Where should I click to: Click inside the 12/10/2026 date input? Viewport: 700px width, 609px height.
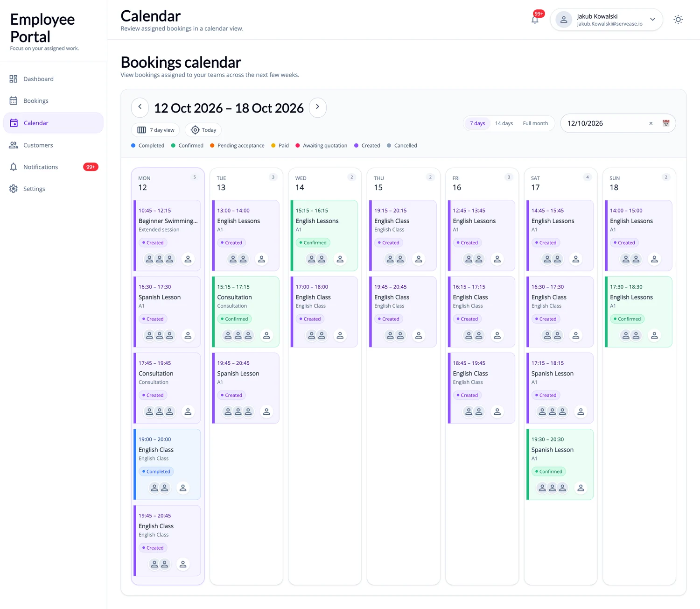pyautogui.click(x=604, y=123)
